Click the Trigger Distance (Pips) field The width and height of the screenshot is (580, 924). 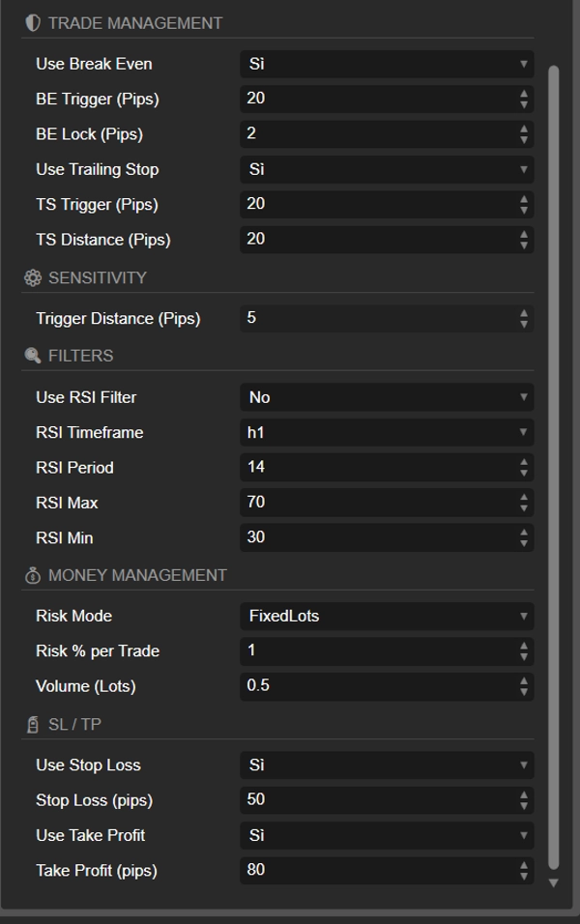click(x=377, y=318)
